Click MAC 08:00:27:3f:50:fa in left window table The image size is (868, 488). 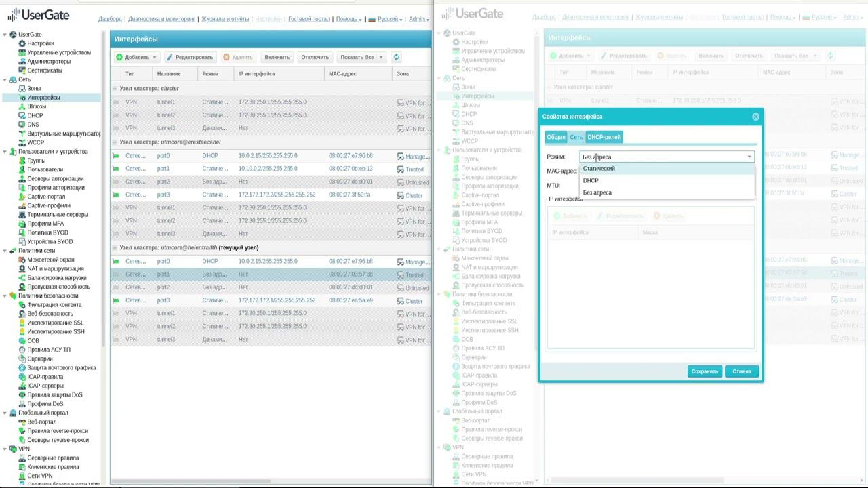pyautogui.click(x=349, y=195)
